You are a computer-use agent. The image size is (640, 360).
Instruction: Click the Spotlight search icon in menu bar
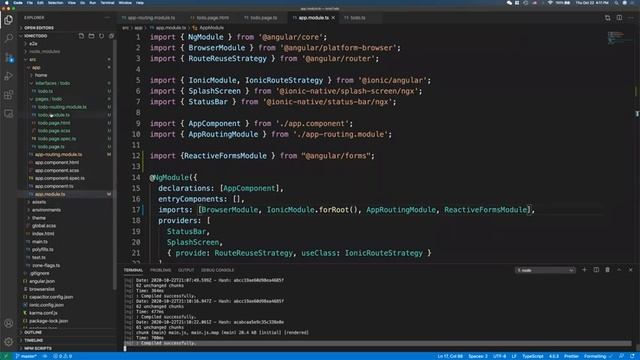coord(617,3)
